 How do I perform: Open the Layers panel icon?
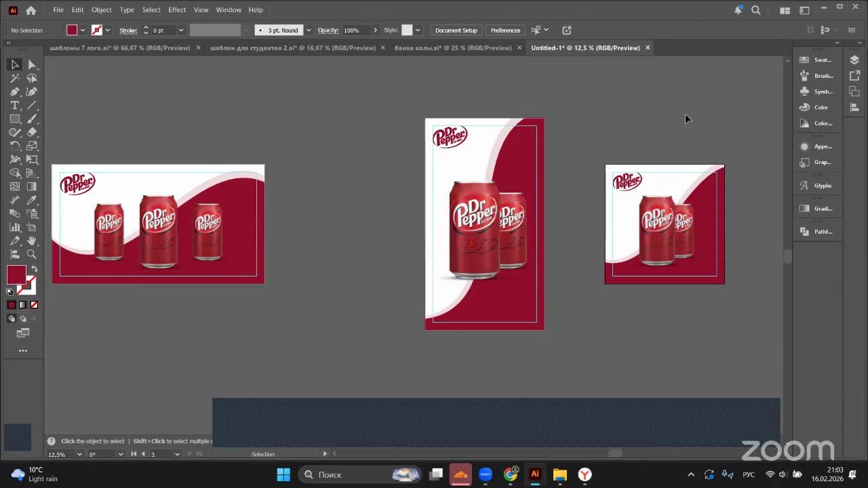pos(854,60)
